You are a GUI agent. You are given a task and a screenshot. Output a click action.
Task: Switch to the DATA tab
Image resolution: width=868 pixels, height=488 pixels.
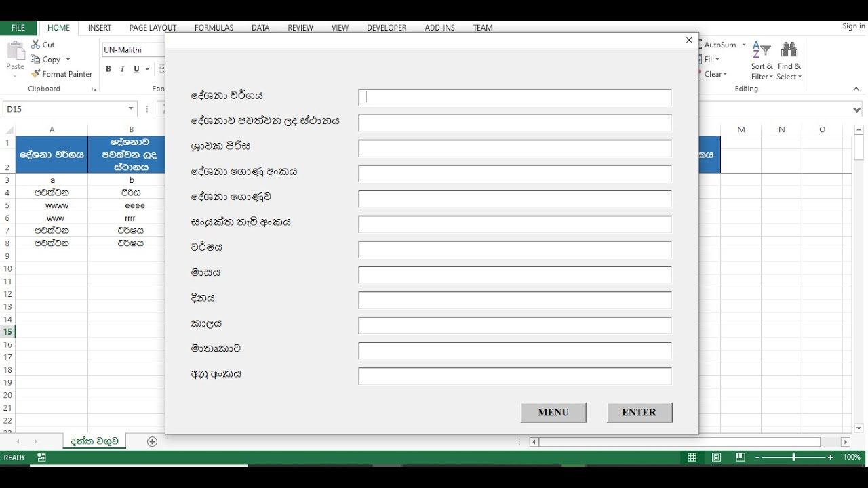pyautogui.click(x=260, y=28)
